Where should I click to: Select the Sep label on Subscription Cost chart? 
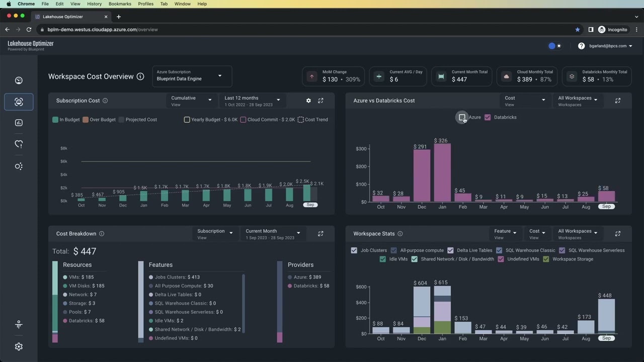[x=310, y=205]
